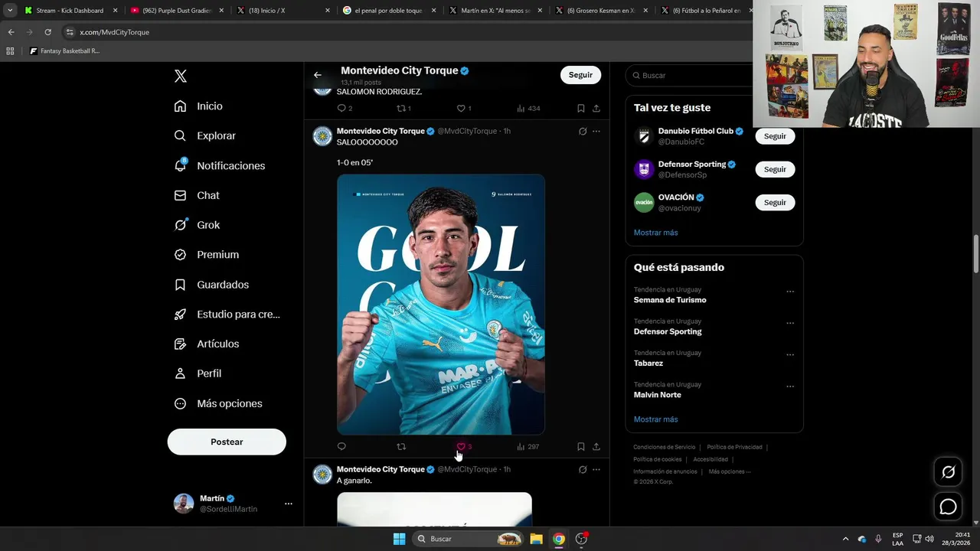
Task: Follow Danubio Fútbol Club
Action: [x=775, y=136]
